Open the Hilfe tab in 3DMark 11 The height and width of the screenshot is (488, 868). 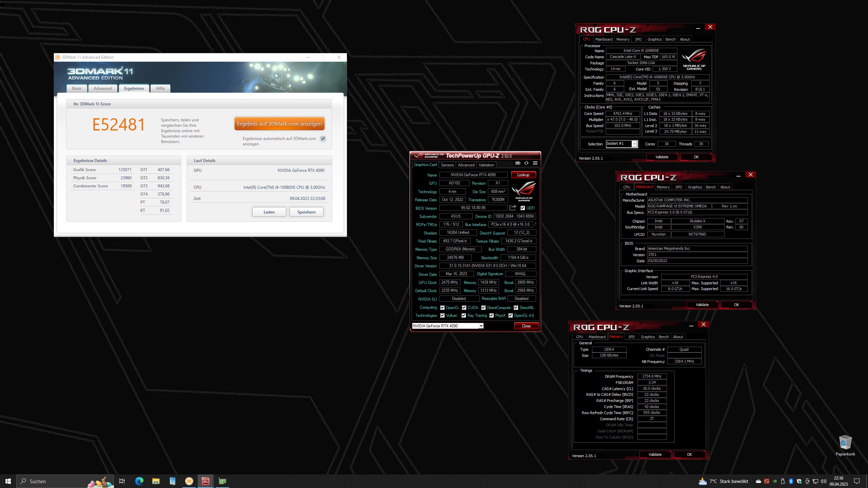[x=160, y=88]
